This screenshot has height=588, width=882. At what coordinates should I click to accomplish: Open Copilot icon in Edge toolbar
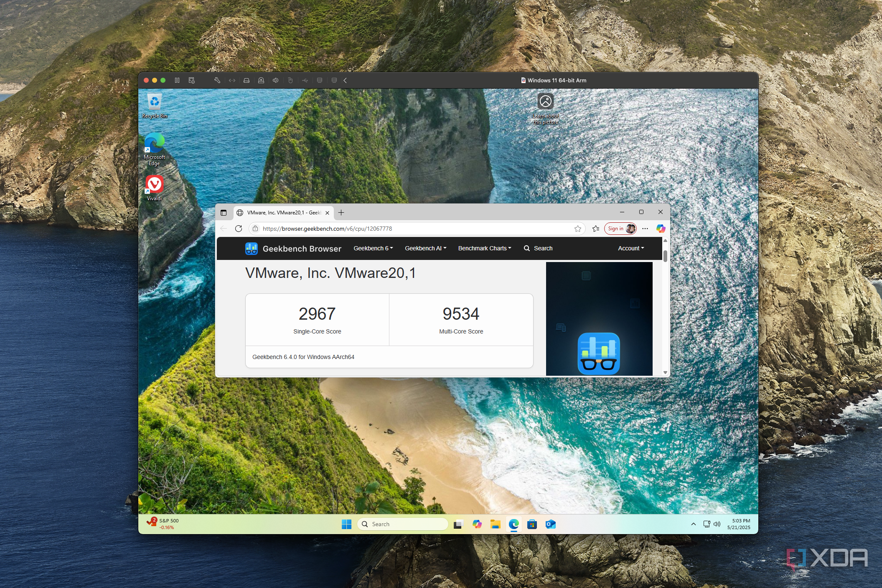(x=661, y=229)
